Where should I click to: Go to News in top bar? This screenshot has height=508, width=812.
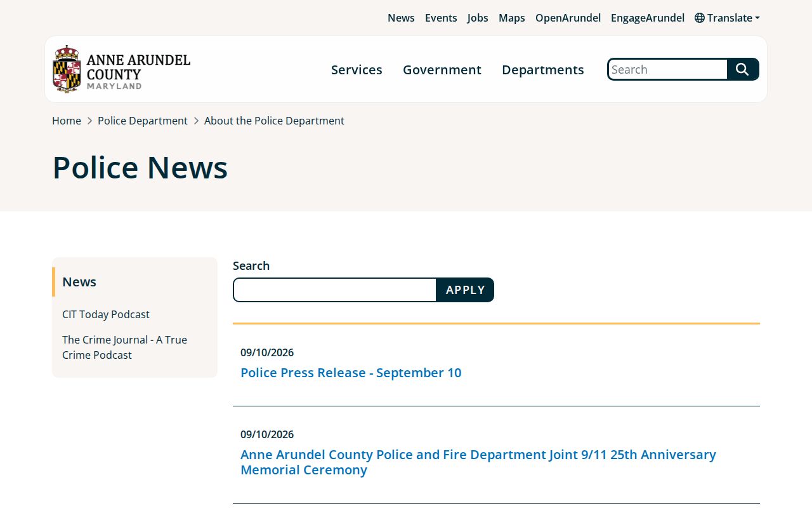pyautogui.click(x=401, y=18)
